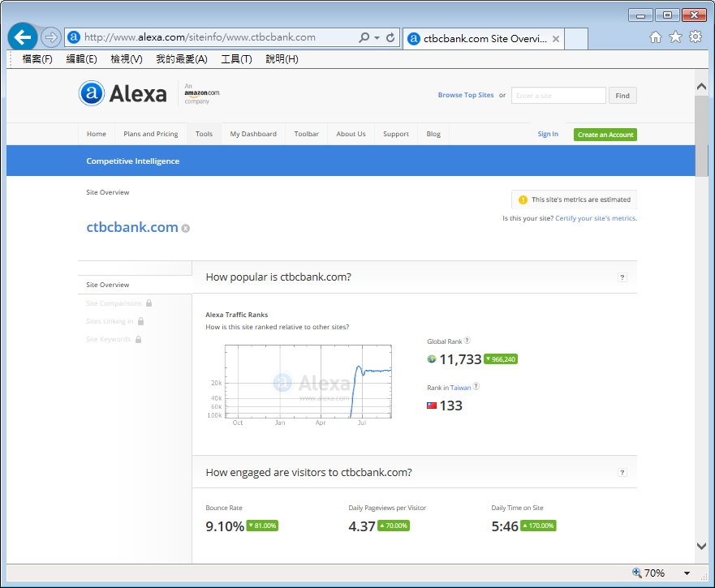This screenshot has width=715, height=588.
Task: Click the search magnifier in address bar
Action: tap(364, 37)
